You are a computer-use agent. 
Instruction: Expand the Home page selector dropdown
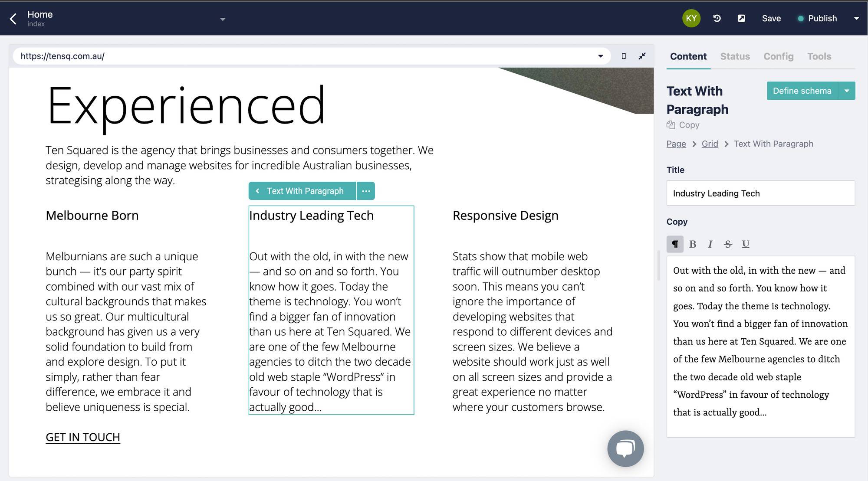223,19
